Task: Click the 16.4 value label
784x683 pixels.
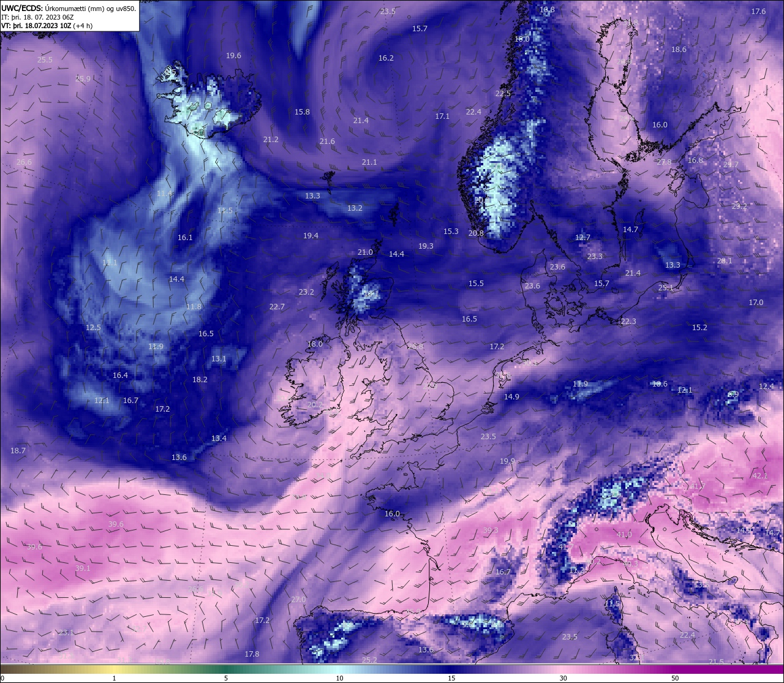Action: coord(120,375)
